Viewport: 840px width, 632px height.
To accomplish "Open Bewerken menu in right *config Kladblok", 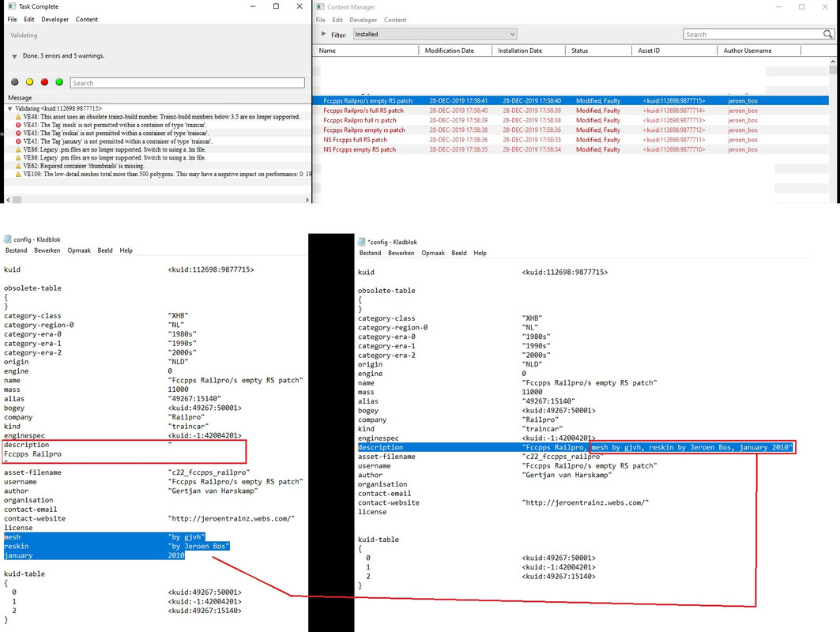I will click(x=401, y=253).
